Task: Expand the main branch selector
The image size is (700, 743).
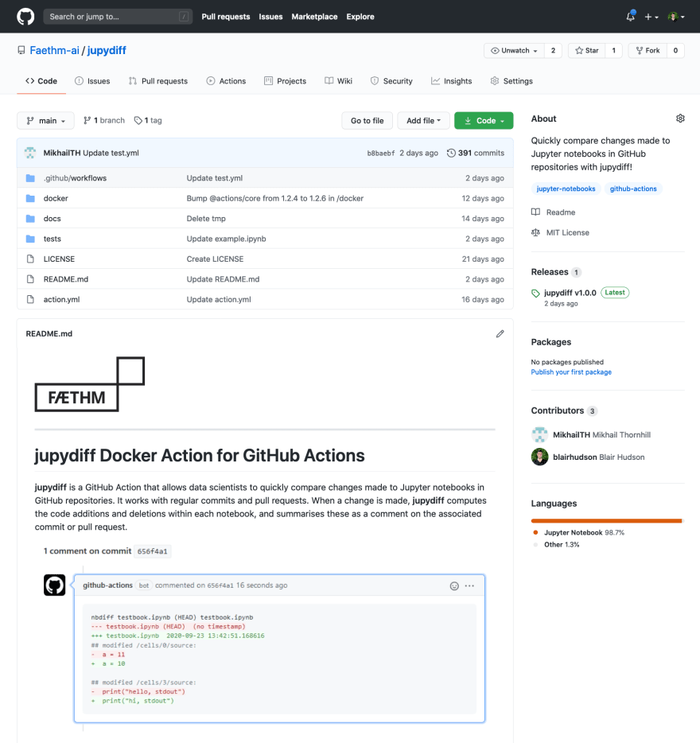Action: [x=45, y=121]
